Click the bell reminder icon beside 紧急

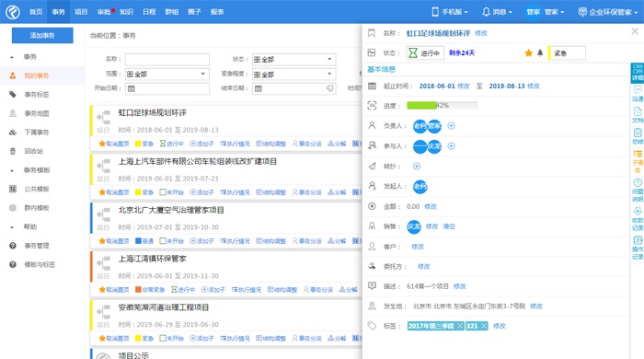point(540,53)
